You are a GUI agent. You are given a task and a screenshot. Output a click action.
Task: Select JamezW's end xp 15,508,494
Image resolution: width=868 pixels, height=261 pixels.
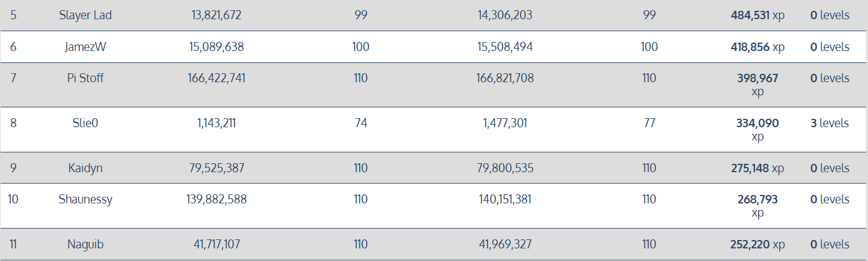coord(505,47)
